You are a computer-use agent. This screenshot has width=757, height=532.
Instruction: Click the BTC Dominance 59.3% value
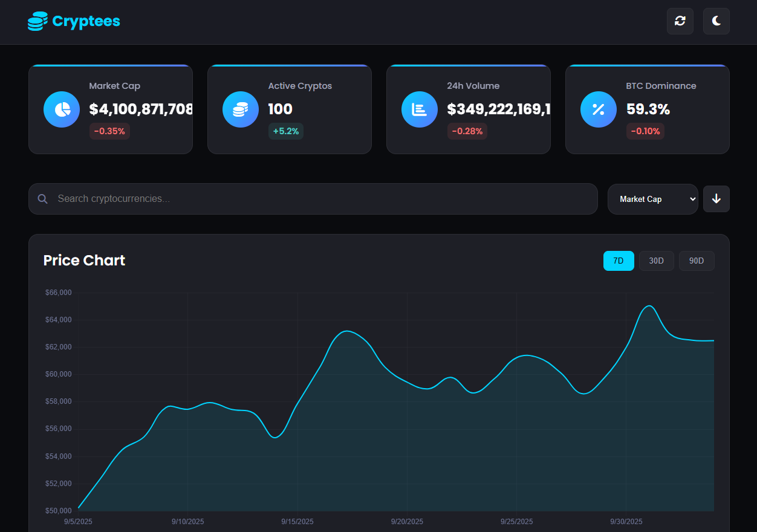648,109
